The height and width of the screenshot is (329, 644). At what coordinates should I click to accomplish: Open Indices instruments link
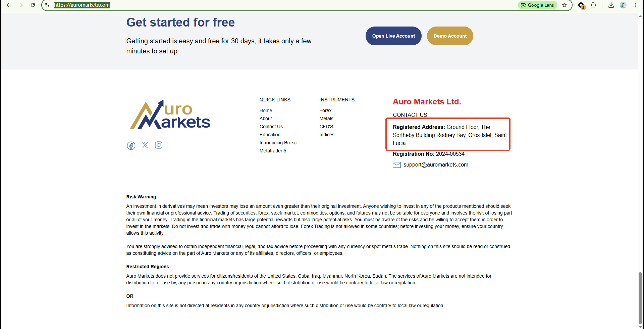coord(327,135)
